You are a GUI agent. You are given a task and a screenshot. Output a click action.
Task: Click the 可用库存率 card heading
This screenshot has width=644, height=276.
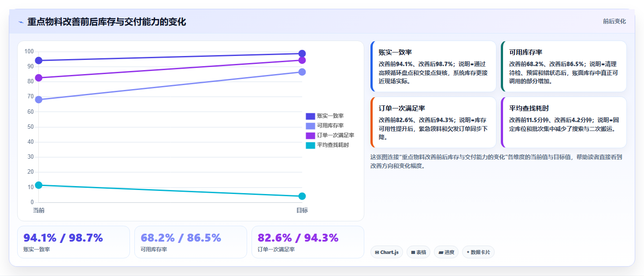click(526, 52)
